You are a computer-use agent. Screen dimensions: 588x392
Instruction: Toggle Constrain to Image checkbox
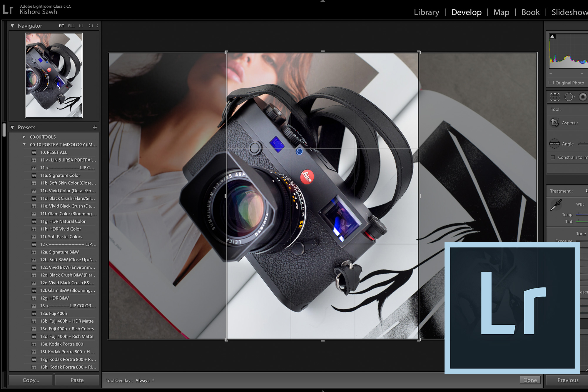pyautogui.click(x=553, y=157)
